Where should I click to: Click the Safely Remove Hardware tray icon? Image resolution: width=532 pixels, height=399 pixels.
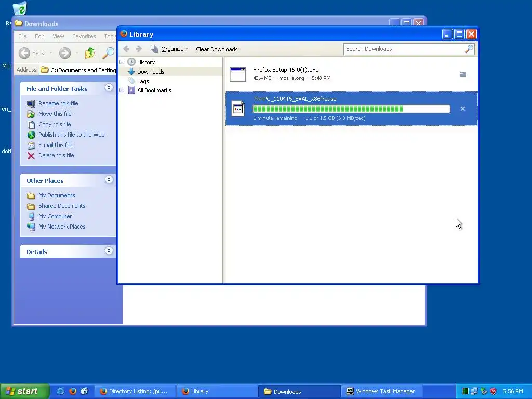point(484,391)
